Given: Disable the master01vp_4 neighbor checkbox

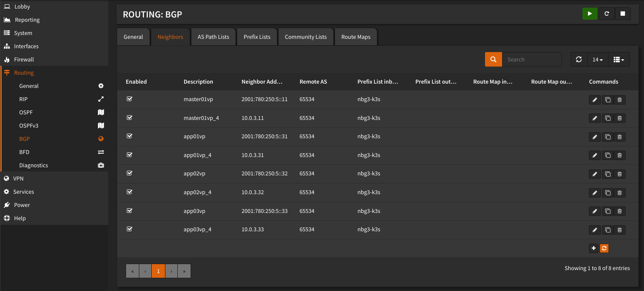Looking at the screenshot, I should (x=129, y=118).
